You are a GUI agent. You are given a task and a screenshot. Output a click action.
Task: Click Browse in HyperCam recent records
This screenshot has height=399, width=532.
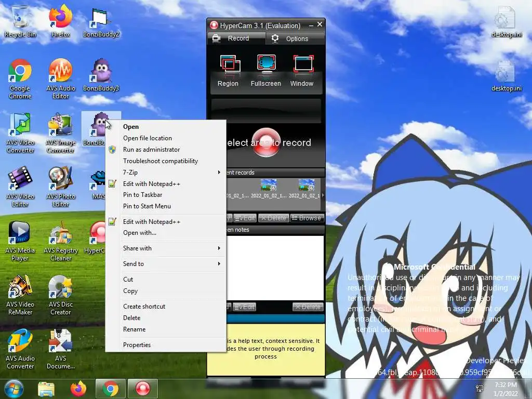click(307, 218)
